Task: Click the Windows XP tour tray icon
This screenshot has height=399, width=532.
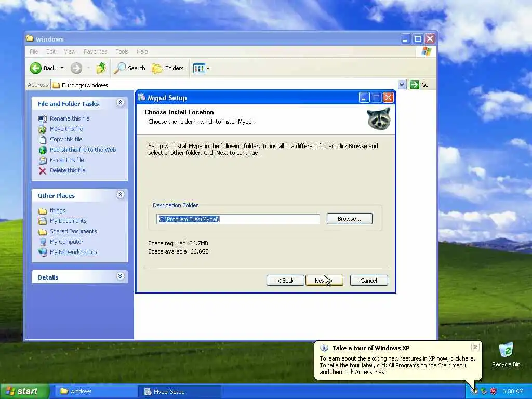Action: pos(474,391)
